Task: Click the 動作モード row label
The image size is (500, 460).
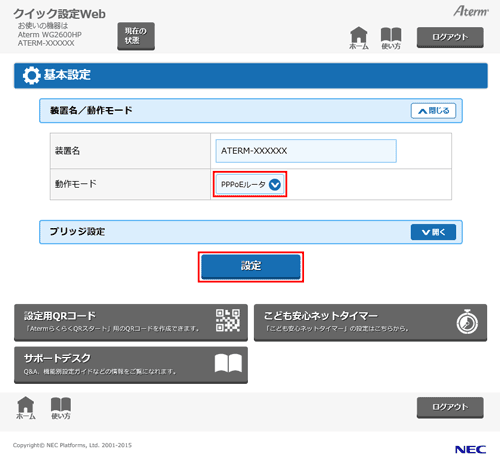Action: (76, 184)
